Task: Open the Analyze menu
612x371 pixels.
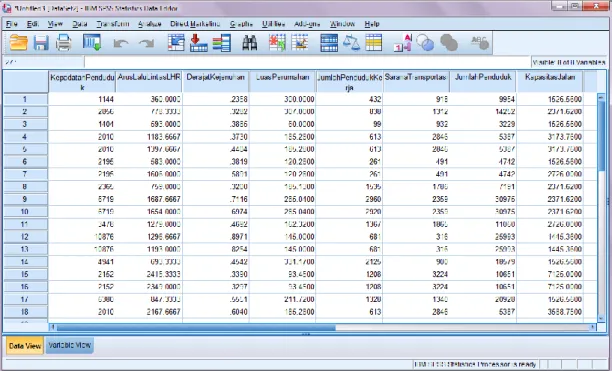Action: click(149, 24)
